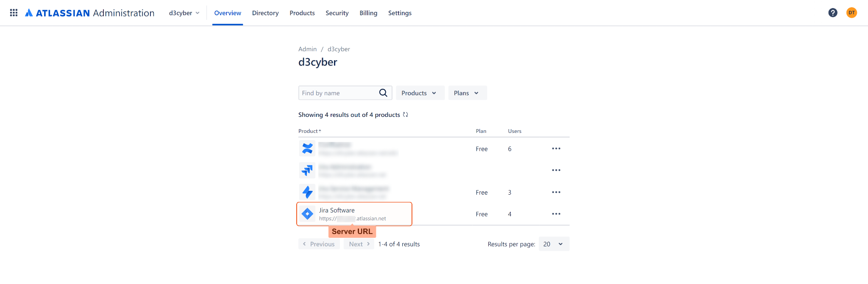Click the Confluence product icon
The width and height of the screenshot is (868, 284).
307,149
